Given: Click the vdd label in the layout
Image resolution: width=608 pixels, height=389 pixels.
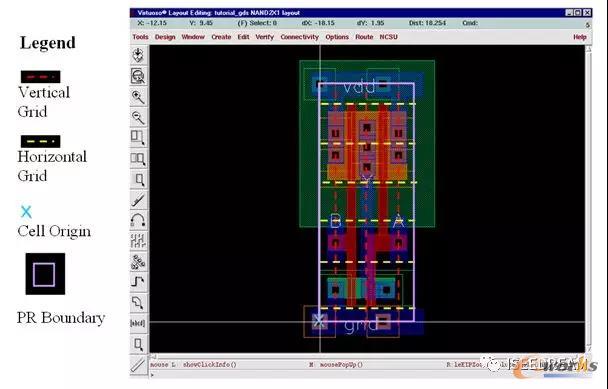Looking at the screenshot, I should [360, 86].
